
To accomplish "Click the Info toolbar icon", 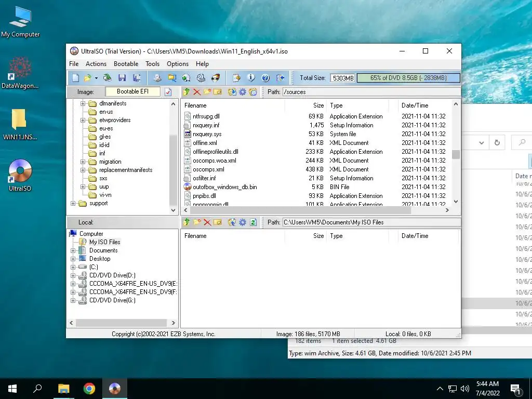I will coord(251,78).
